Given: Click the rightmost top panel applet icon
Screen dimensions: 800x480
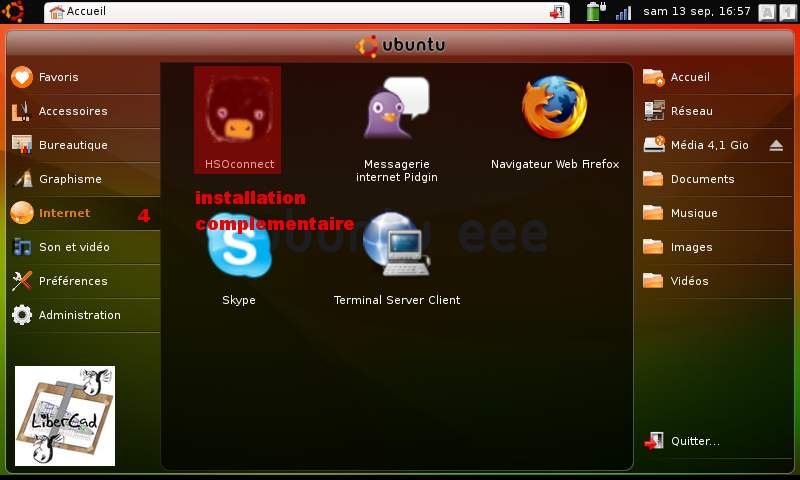Looking at the screenshot, I should click(x=788, y=13).
